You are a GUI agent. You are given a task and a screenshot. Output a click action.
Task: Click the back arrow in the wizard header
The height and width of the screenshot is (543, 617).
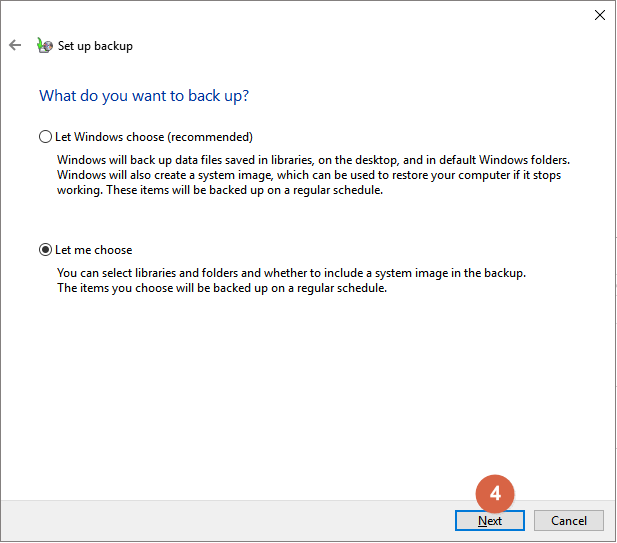[x=15, y=45]
